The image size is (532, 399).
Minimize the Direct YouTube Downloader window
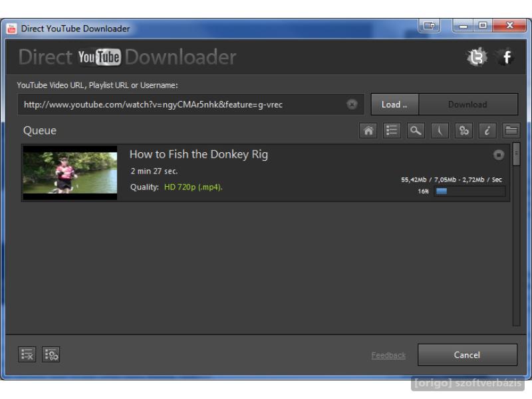pos(463,25)
